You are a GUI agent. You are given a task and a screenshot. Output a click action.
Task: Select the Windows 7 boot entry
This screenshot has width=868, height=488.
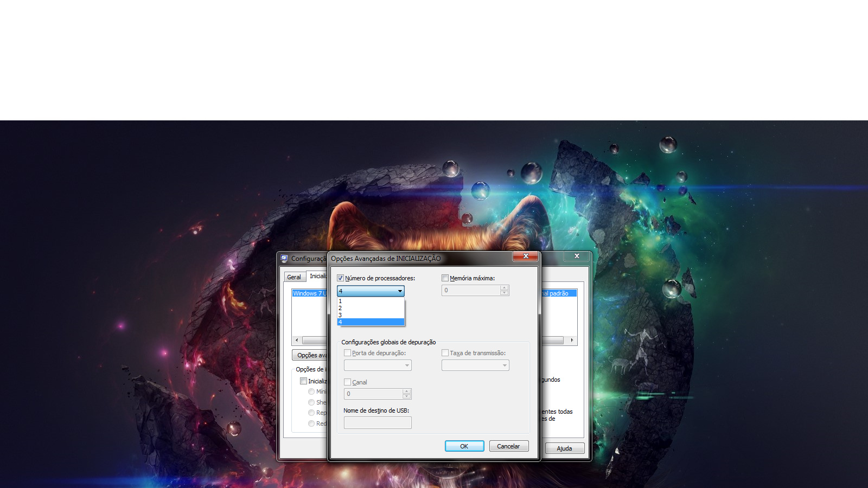309,293
